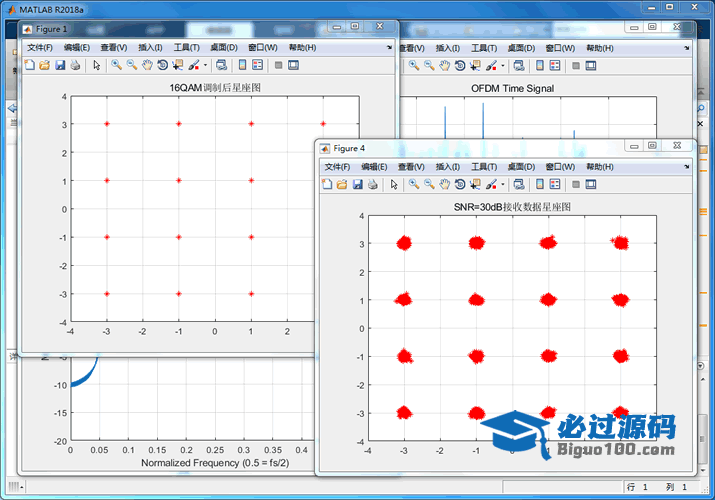Expand Brush tool dropdown arrow in Figure 4
This screenshot has height=500, width=715.
tap(503, 184)
